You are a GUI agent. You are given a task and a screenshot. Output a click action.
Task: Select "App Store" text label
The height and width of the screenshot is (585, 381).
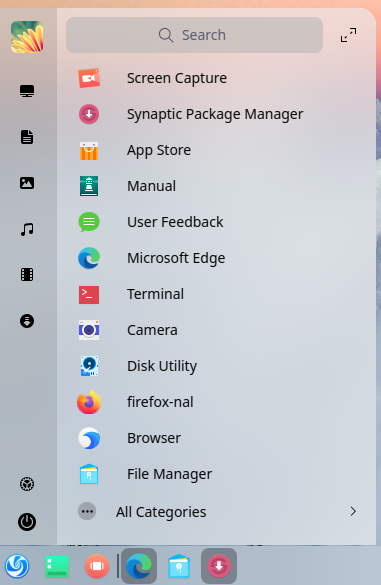[x=159, y=150]
